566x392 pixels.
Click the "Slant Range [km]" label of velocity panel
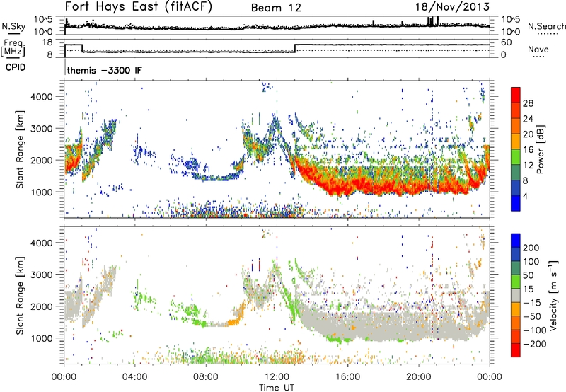[20, 295]
